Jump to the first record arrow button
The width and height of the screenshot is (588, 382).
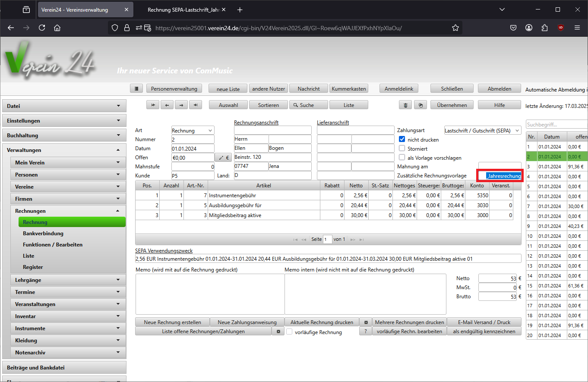[153, 105]
